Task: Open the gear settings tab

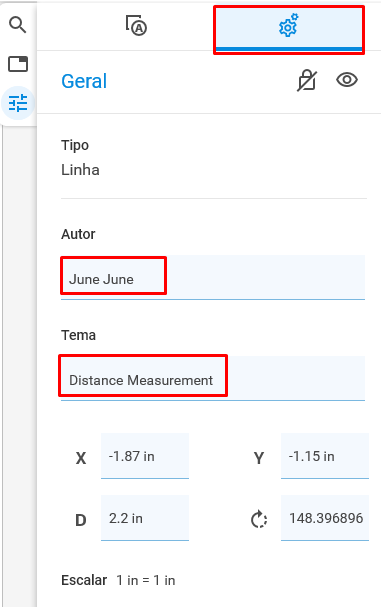Action: [288, 27]
